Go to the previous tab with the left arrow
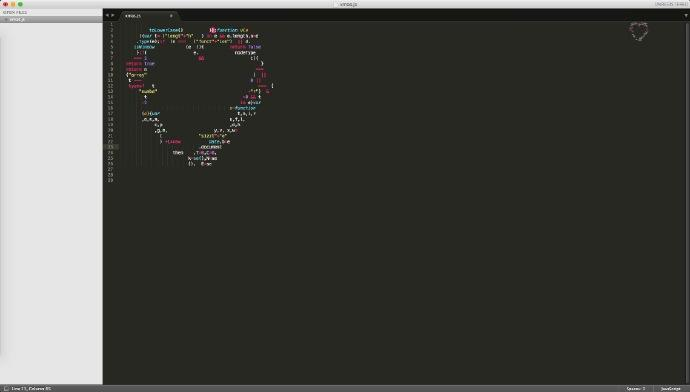Screen dimensions: 690x392 (107, 15)
